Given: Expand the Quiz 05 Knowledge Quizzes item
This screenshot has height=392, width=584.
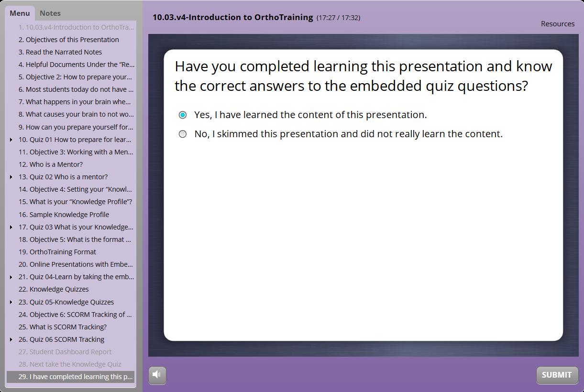Looking at the screenshot, I should point(11,302).
